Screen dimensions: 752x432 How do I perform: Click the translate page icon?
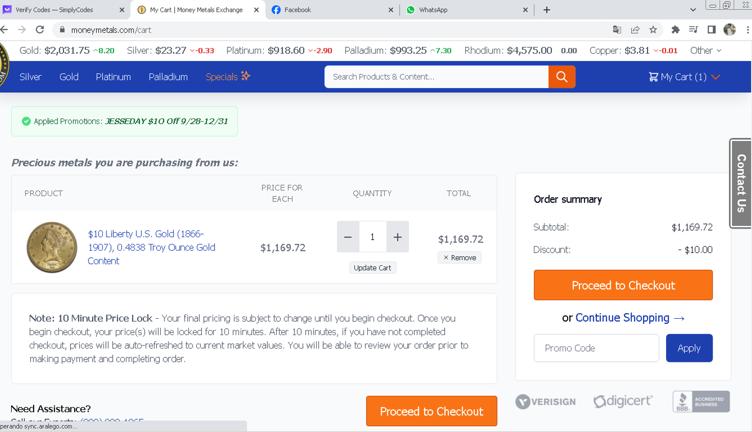[x=617, y=30]
